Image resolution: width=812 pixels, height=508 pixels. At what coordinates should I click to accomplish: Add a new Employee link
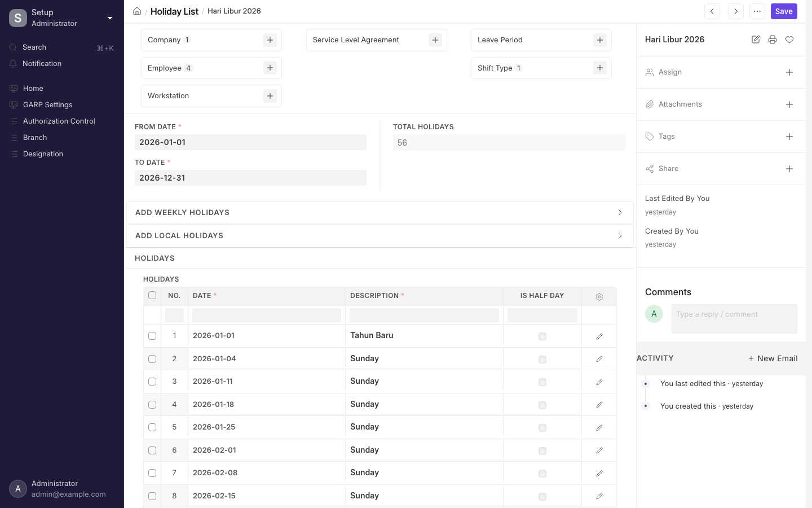coord(270,68)
